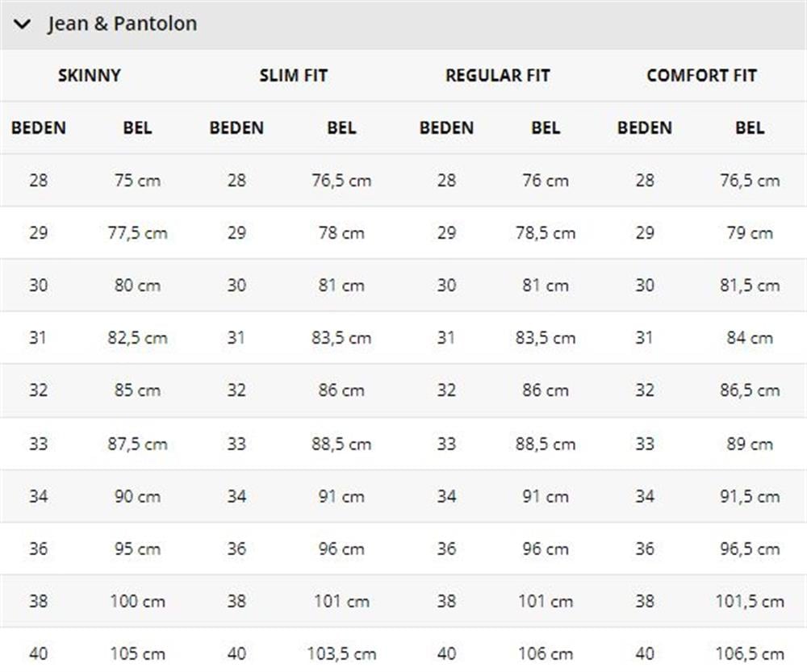Click the 105 cm skinny waist value
The width and height of the screenshot is (807, 672).
pos(137,654)
